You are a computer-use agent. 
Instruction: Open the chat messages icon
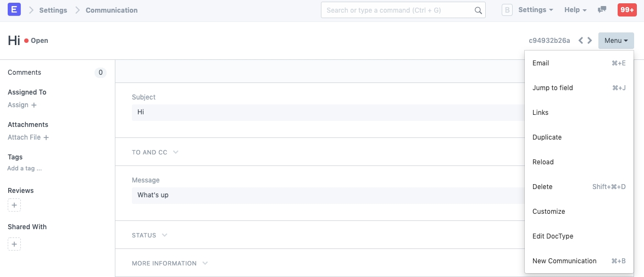click(602, 10)
